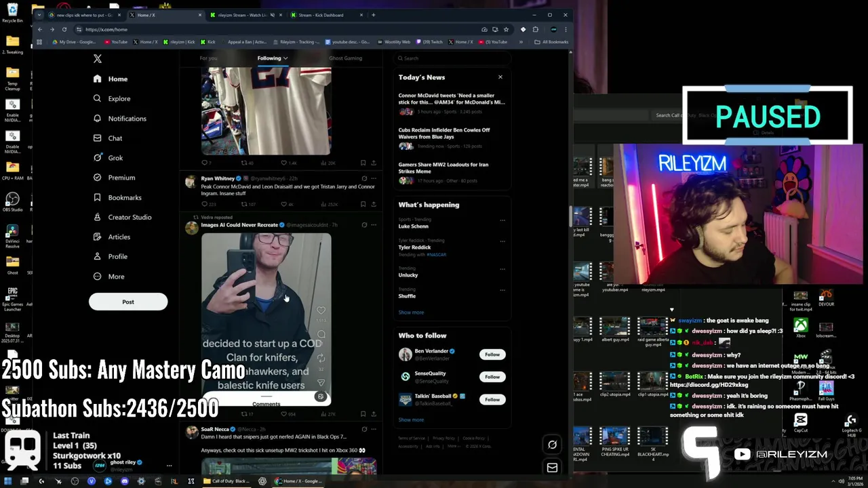
Task: Follow SenseQuality
Action: pos(492,377)
